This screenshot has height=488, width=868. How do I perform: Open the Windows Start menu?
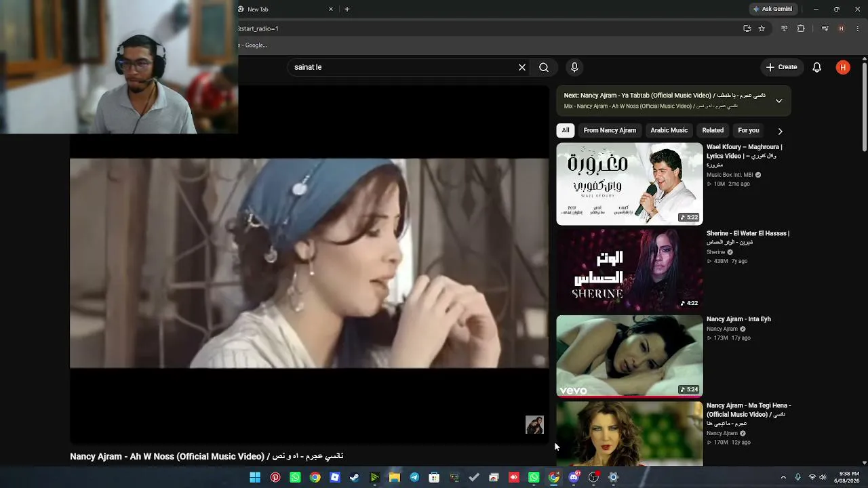pos(255,477)
